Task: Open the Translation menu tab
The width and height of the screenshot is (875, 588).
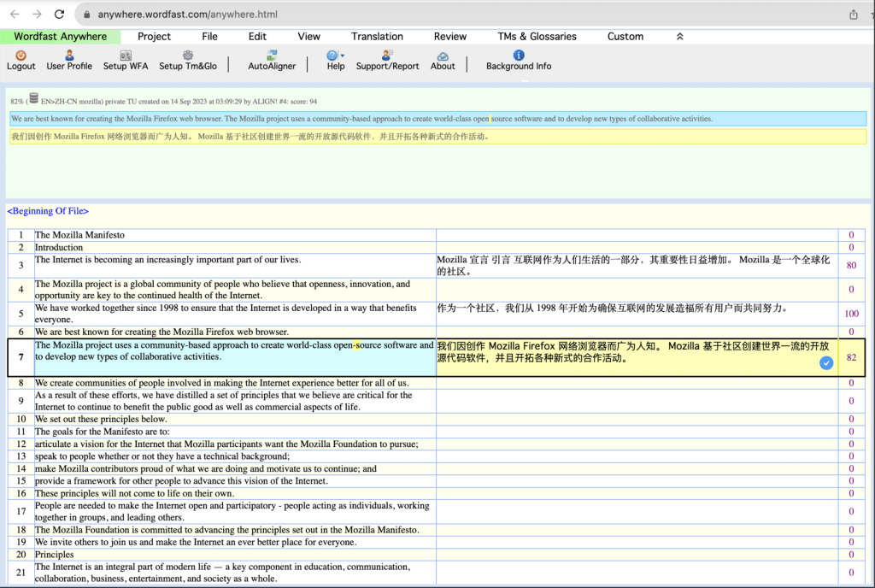Action: [x=377, y=37]
